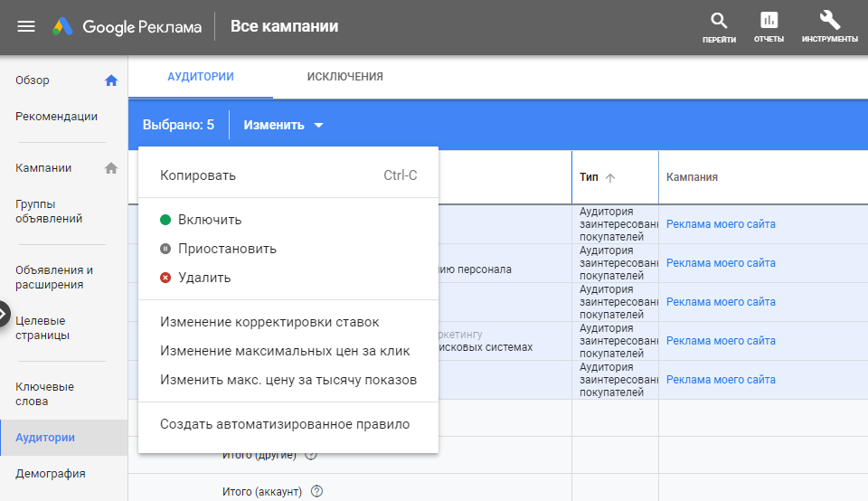The image size is (868, 501).
Task: Open the hamburger main menu
Action: (x=26, y=27)
